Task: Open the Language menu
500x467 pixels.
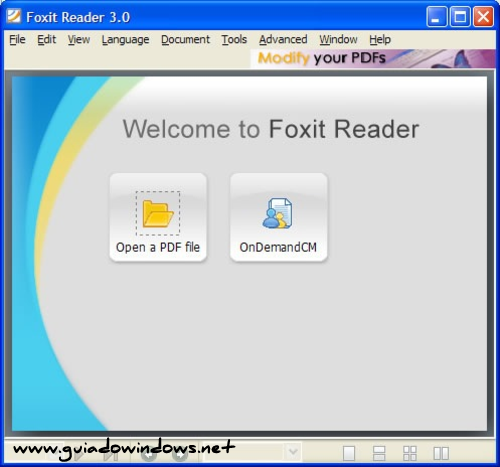Action: pos(125,40)
